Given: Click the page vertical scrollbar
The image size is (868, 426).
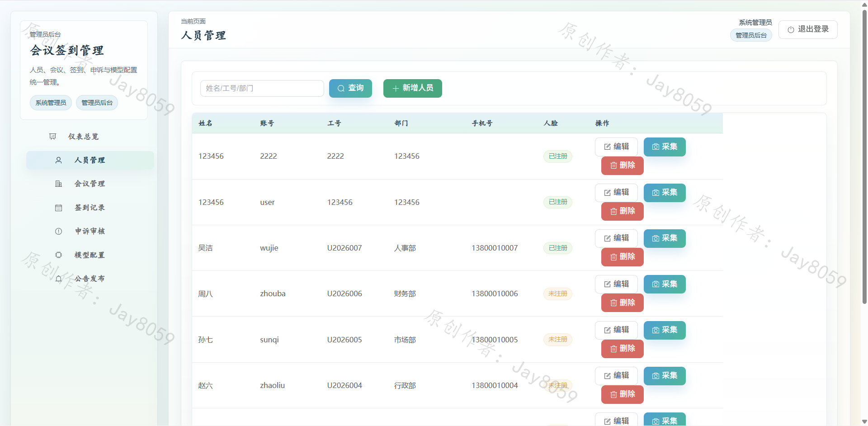Looking at the screenshot, I should [864, 156].
